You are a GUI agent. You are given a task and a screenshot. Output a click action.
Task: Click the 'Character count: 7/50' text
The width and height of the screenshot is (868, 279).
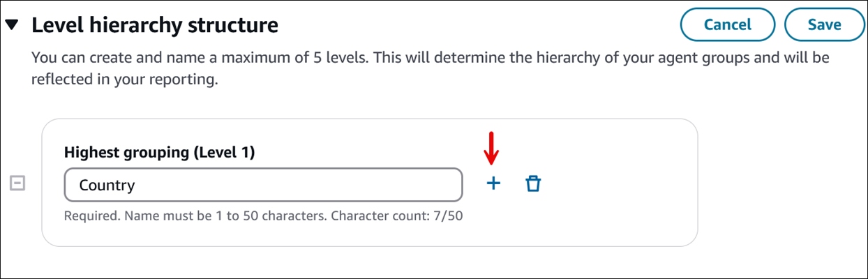[396, 216]
